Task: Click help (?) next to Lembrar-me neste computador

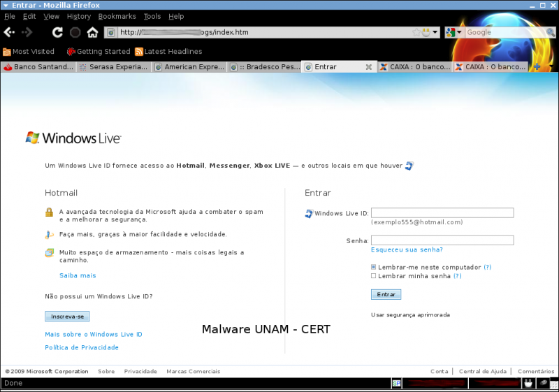Action: [x=487, y=267]
